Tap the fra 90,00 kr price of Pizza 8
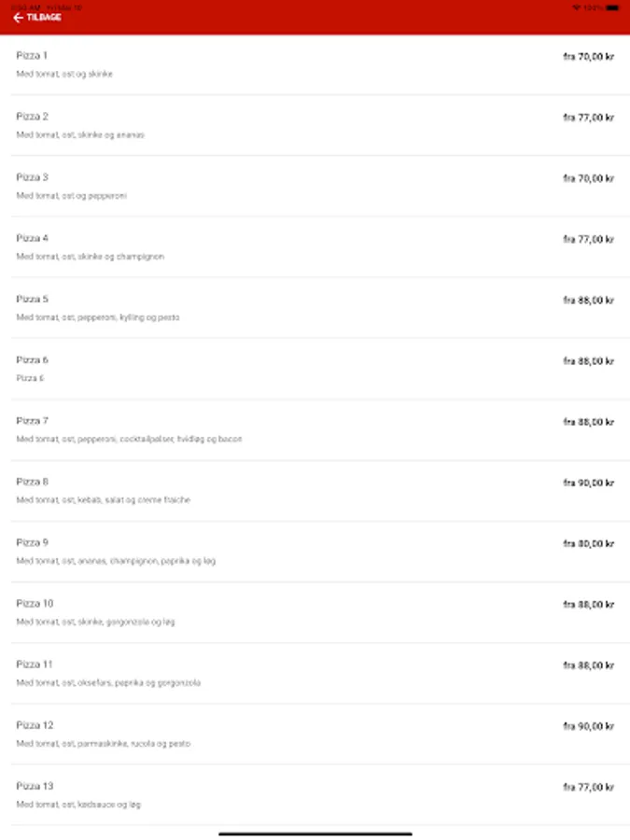 coord(588,483)
